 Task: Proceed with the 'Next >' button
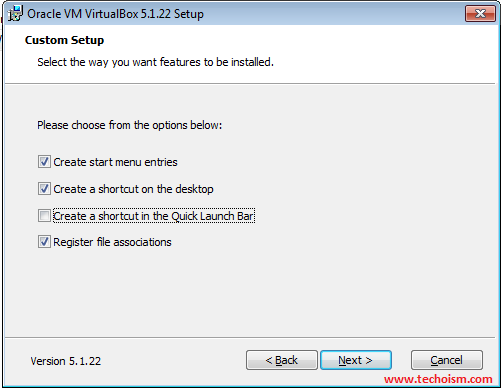coord(356,360)
